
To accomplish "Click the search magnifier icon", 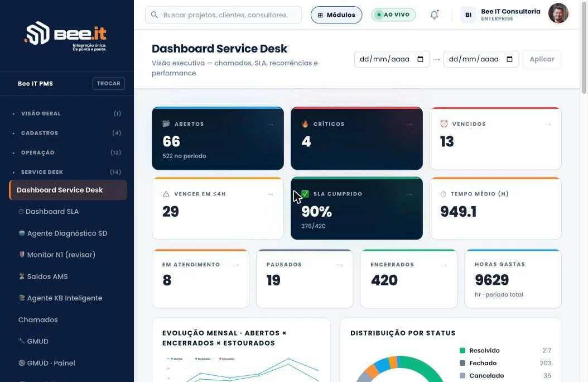I will pyautogui.click(x=154, y=15).
